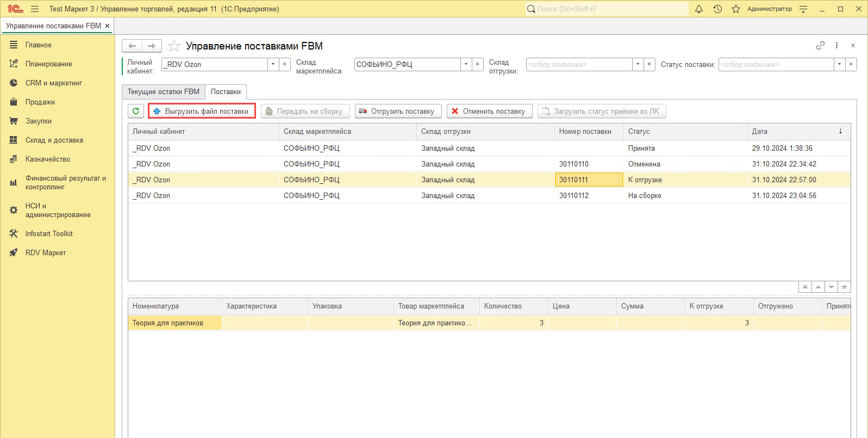The image size is (868, 438).
Task: Expand Статус поставки dropdown arrow
Action: pyautogui.click(x=839, y=64)
